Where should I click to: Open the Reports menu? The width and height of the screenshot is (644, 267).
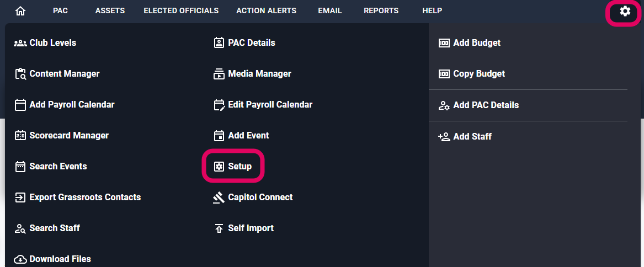[381, 11]
